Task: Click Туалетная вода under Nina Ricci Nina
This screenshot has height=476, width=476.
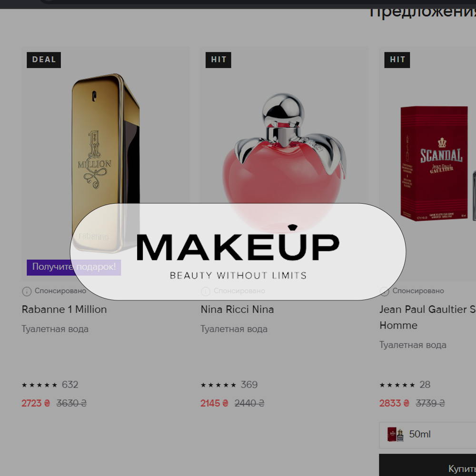Action: tap(234, 329)
